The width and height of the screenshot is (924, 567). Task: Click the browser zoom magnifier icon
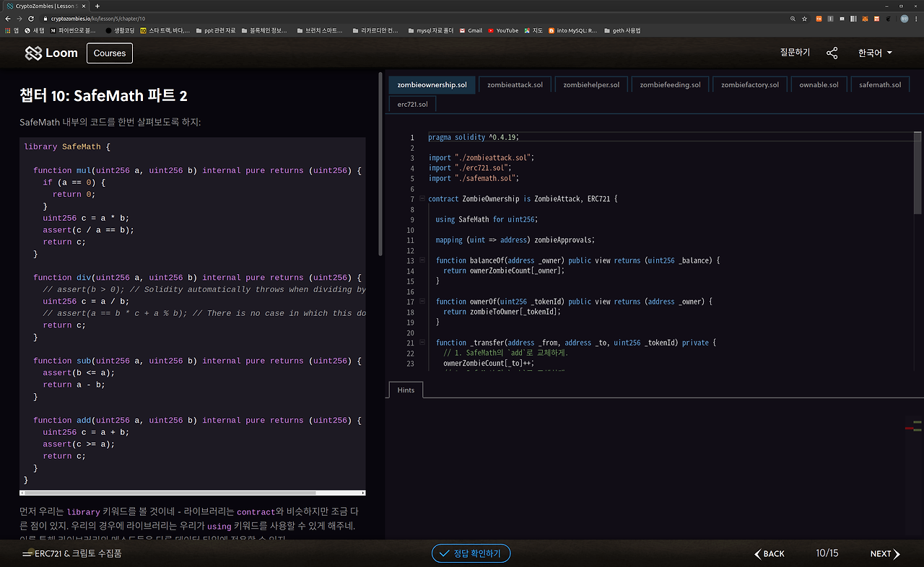click(x=793, y=19)
